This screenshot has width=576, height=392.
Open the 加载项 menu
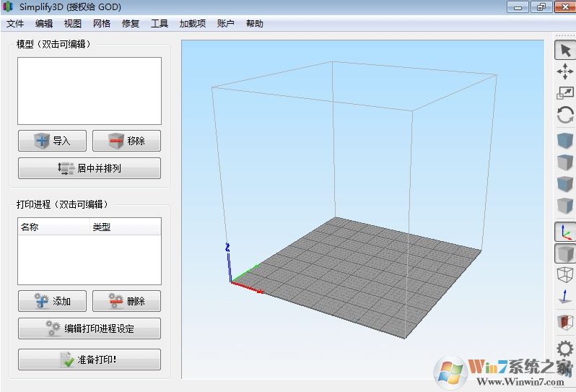click(193, 24)
